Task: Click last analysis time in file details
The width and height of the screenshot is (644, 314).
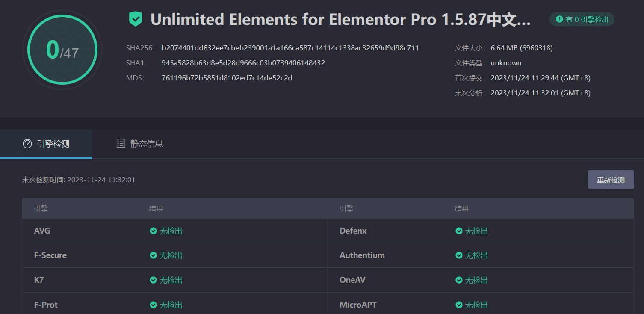Action: click(x=541, y=93)
